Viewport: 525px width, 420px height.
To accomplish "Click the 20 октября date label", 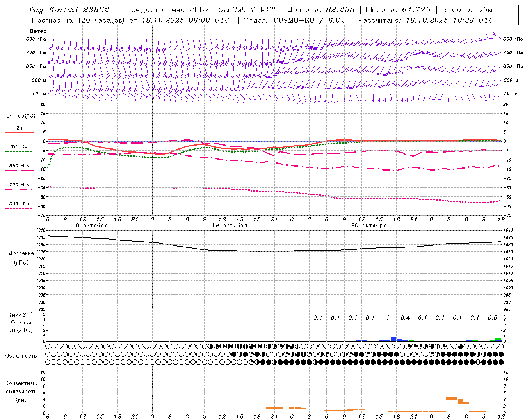I will [369, 226].
